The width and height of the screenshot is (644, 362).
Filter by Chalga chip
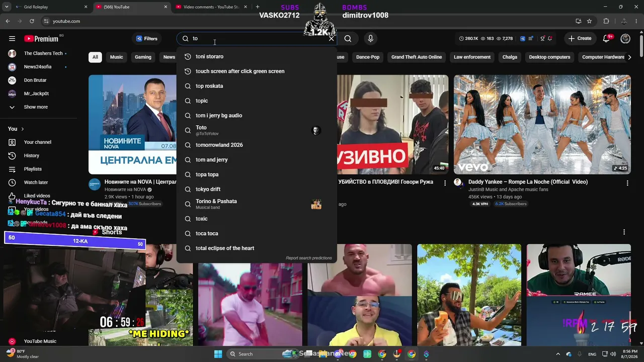click(x=510, y=57)
